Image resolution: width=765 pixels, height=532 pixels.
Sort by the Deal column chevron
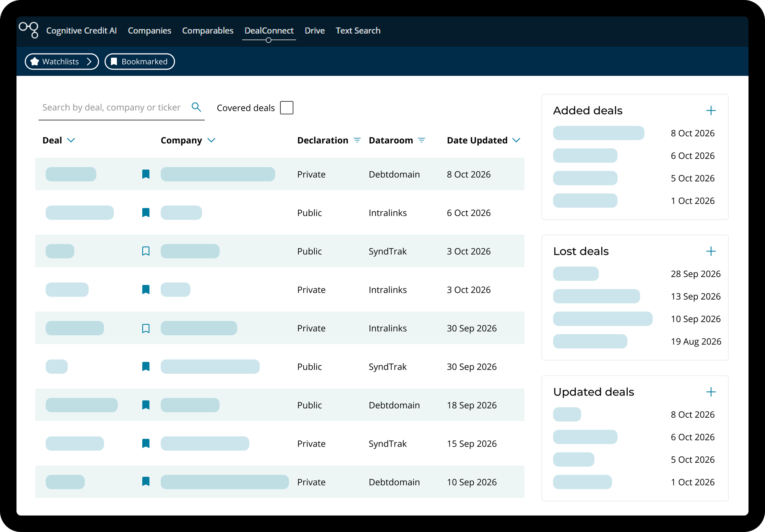pos(71,140)
